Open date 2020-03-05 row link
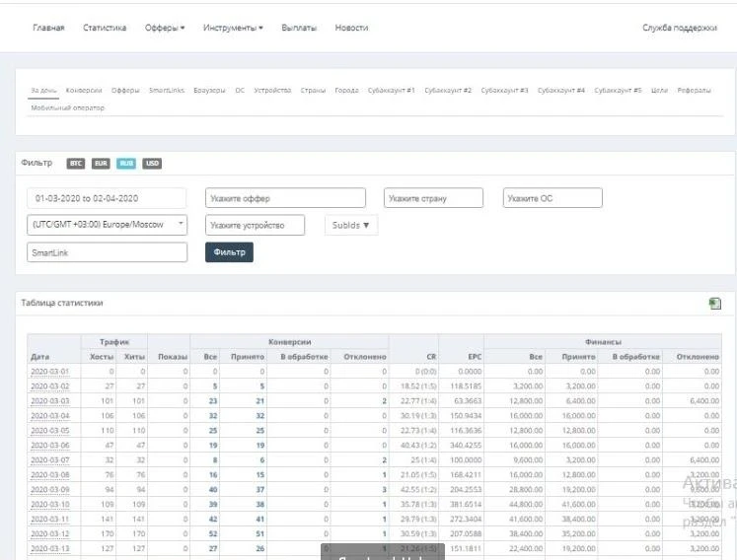737x560 pixels. pyautogui.click(x=49, y=431)
